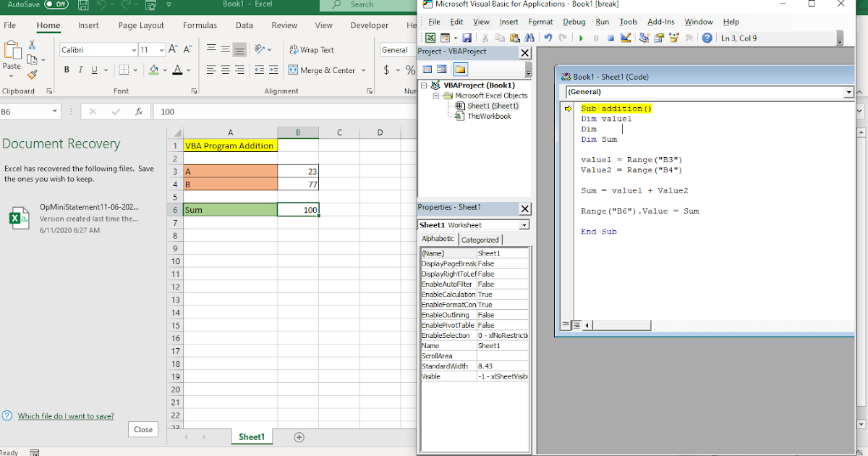
Task: Click Insert Function fx icon
Action: (139, 112)
